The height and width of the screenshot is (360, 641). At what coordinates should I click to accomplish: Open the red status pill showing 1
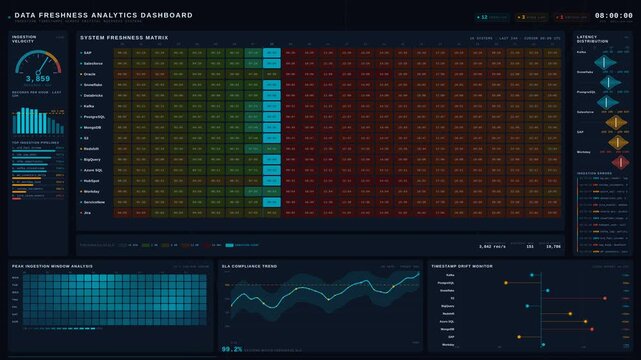click(572, 17)
